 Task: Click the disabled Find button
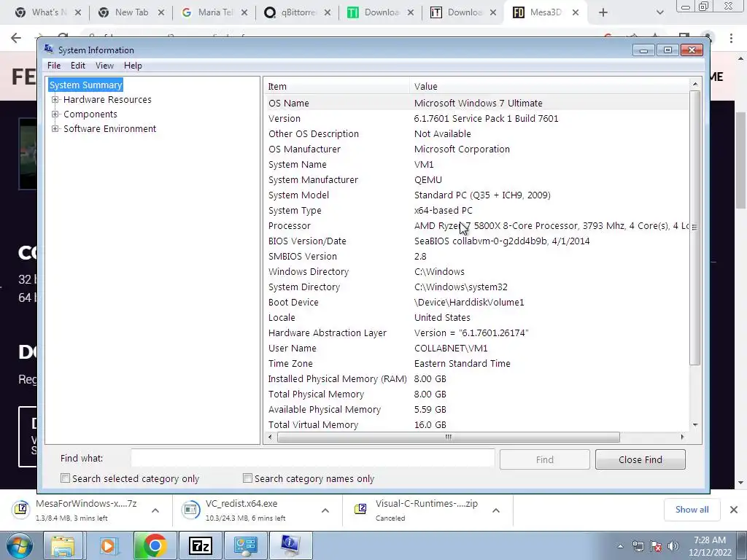point(544,459)
